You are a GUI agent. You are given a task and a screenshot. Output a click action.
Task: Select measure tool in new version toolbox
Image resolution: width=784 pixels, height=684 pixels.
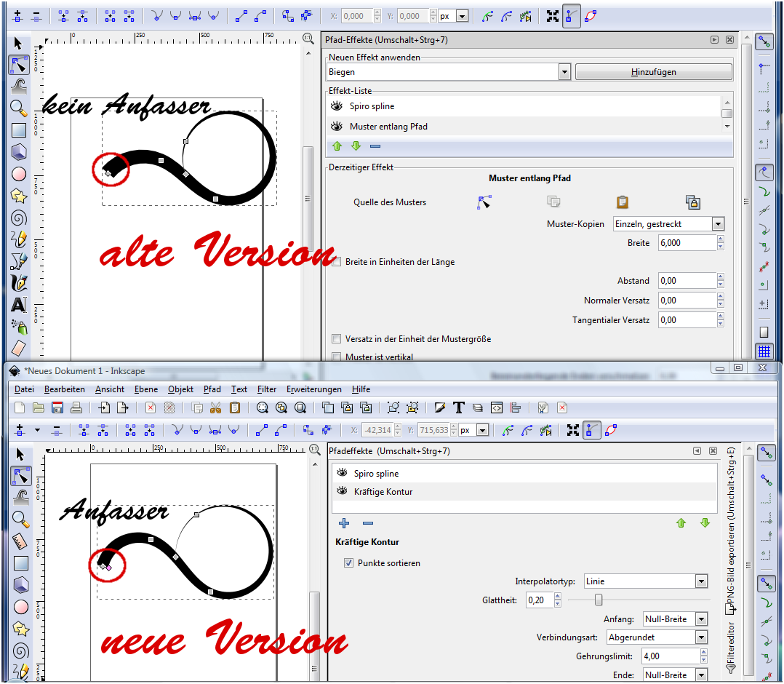20,541
